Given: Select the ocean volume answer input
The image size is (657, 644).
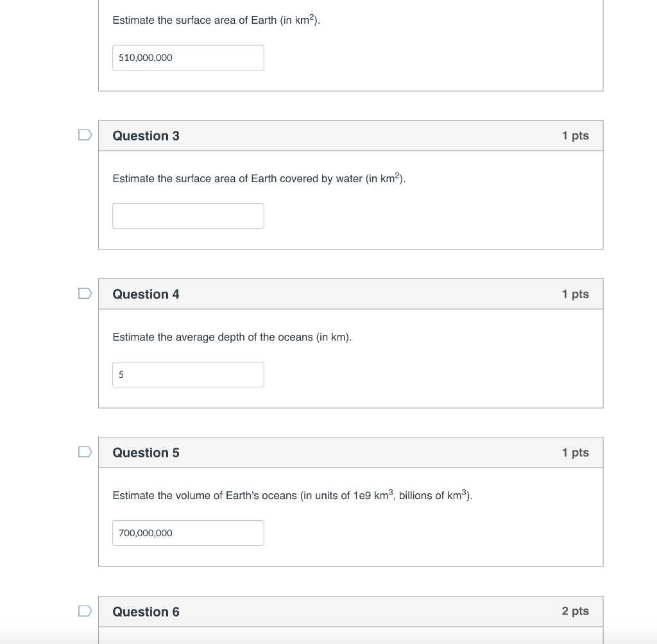Looking at the screenshot, I should [x=188, y=533].
